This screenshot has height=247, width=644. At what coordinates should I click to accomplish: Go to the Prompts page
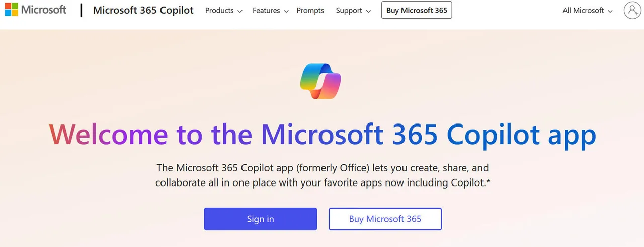[310, 10]
